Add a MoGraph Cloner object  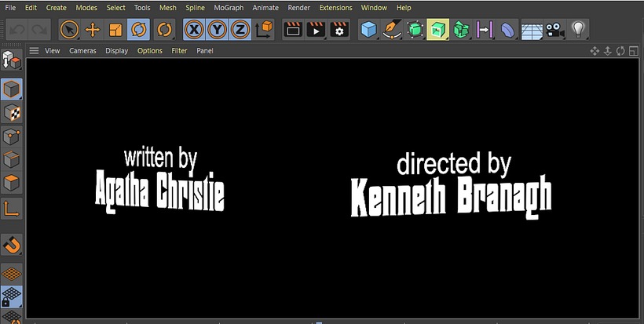(461, 30)
